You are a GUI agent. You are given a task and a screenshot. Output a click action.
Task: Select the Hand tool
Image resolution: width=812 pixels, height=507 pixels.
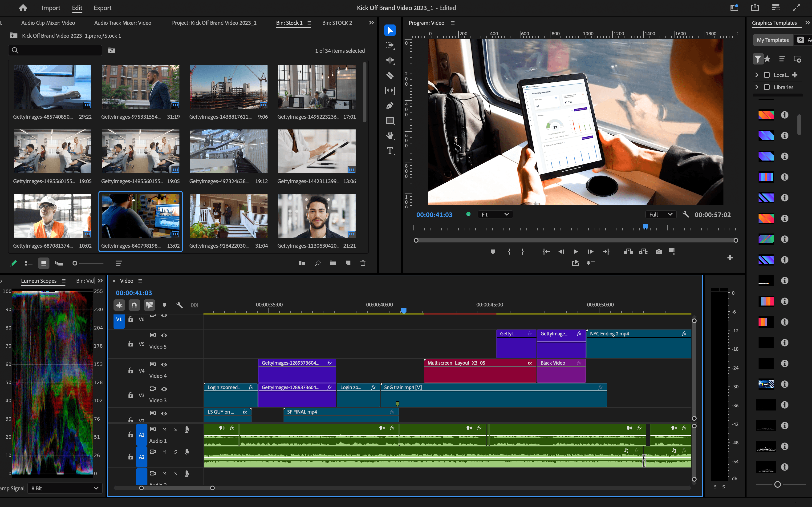click(x=390, y=136)
